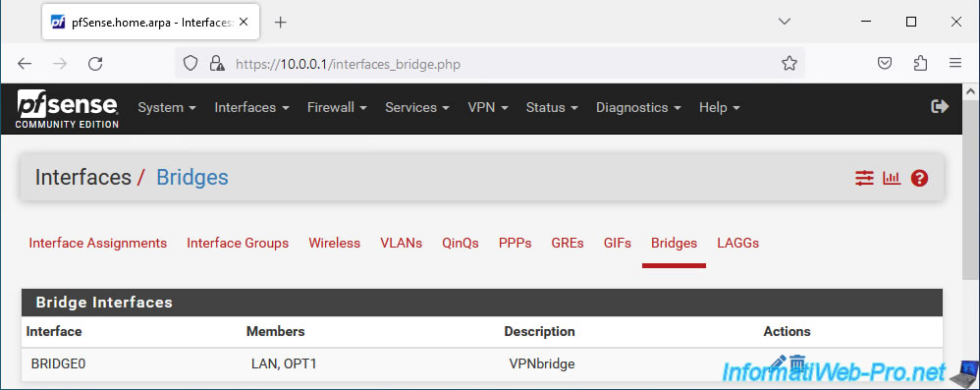This screenshot has height=390, width=980.
Task: Edit BRIDGE0 with the pencil icon
Action: click(x=778, y=363)
